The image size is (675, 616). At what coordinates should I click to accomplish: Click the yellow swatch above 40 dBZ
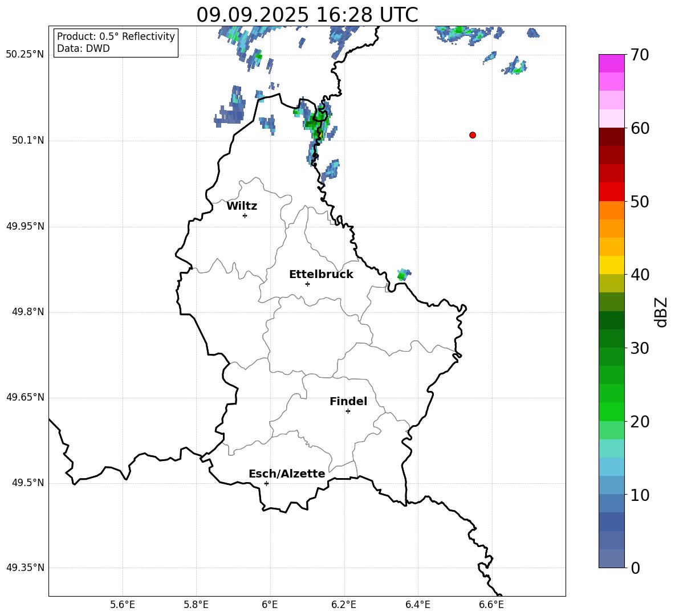click(x=611, y=265)
